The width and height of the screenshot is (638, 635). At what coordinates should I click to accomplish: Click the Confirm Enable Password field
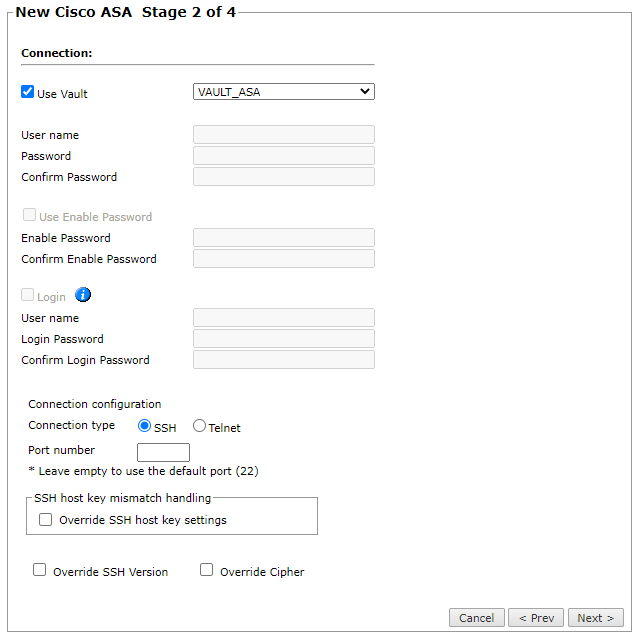[284, 259]
